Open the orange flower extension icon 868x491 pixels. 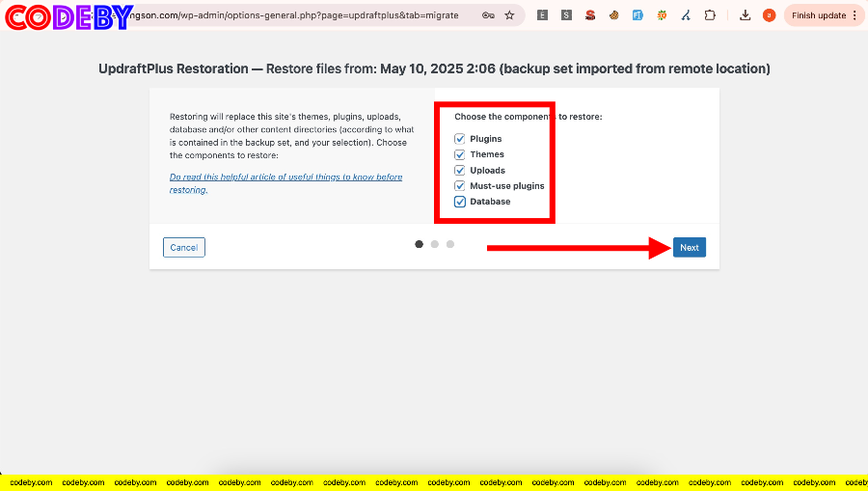pos(662,15)
